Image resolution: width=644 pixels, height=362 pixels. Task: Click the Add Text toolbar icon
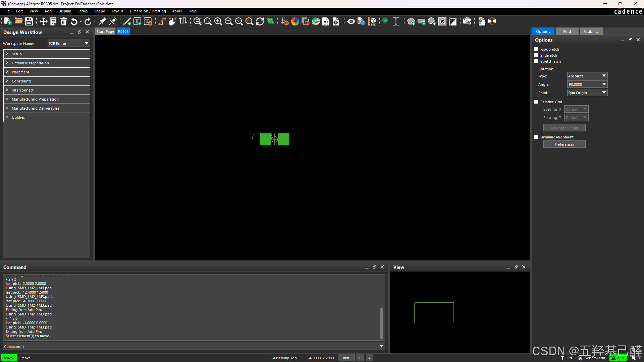[137, 21]
